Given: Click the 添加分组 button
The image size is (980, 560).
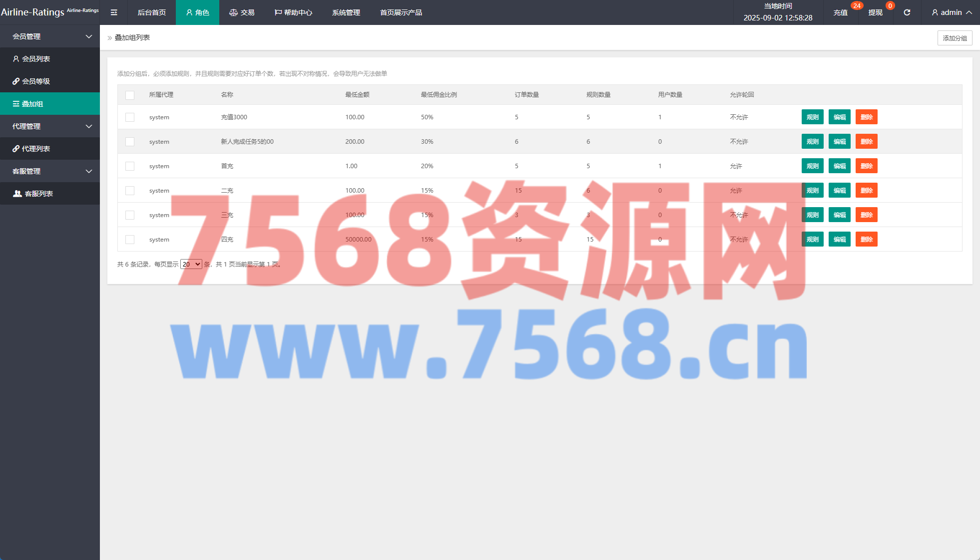Looking at the screenshot, I should (955, 38).
